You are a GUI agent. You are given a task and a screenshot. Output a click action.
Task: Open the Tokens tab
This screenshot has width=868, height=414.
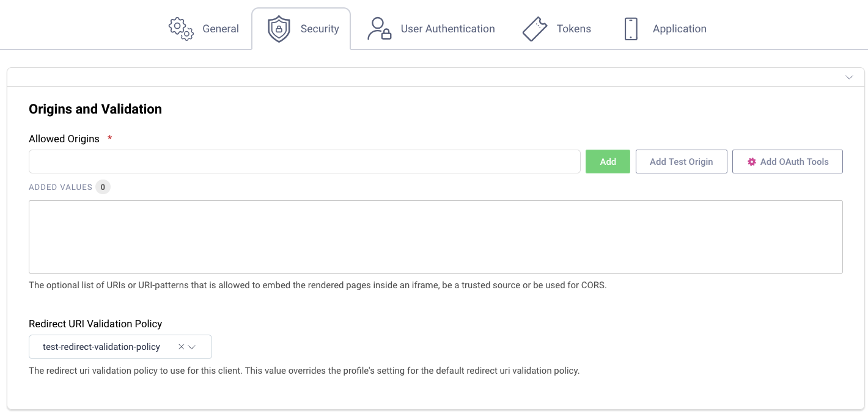point(573,28)
